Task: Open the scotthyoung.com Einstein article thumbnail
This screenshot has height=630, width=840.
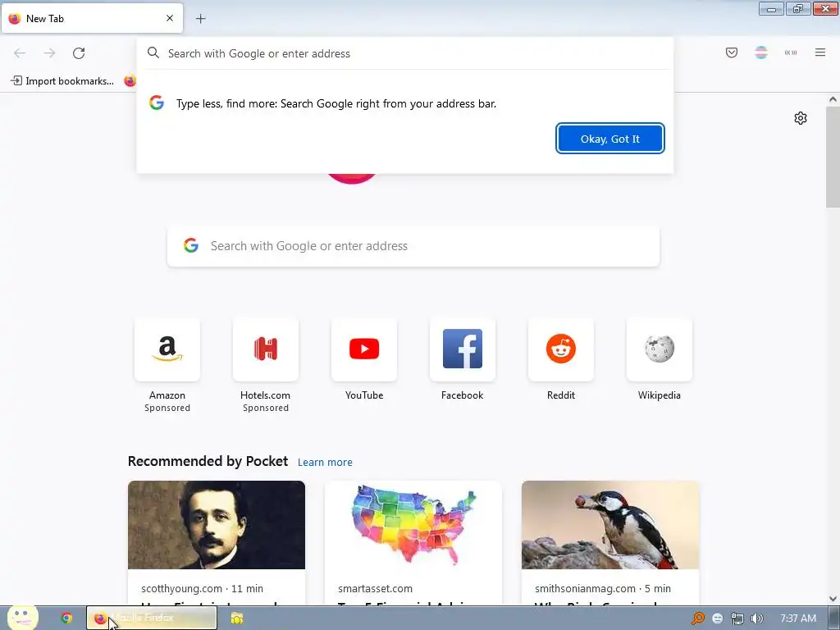Action: (x=217, y=525)
